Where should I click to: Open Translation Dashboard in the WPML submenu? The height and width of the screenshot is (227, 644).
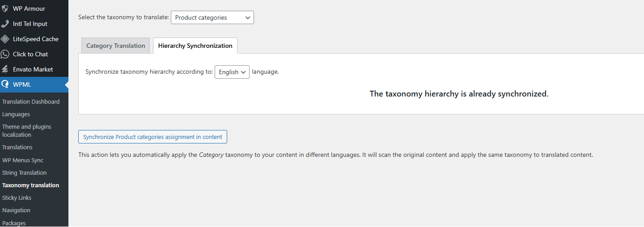31,101
